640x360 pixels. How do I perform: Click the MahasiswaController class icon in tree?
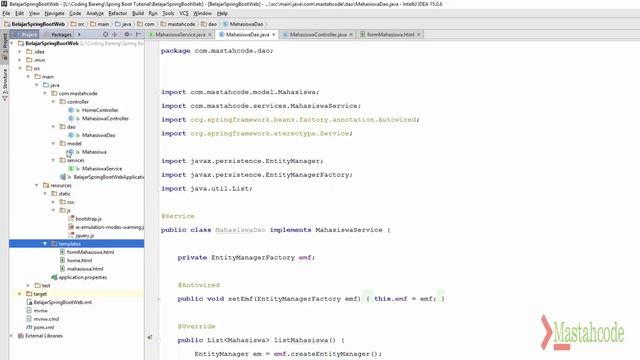pos(71,118)
